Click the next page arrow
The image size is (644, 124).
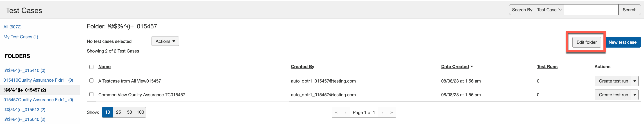click(382, 113)
